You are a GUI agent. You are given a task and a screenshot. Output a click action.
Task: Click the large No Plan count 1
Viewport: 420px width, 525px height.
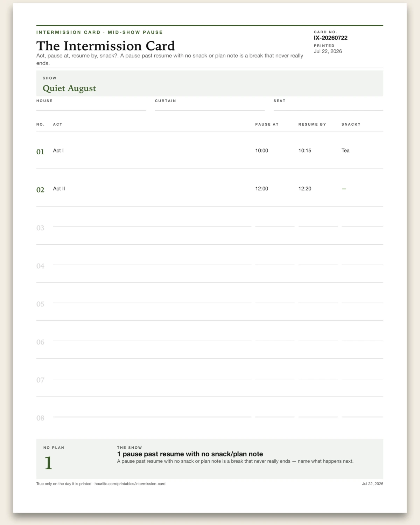[x=48, y=463]
